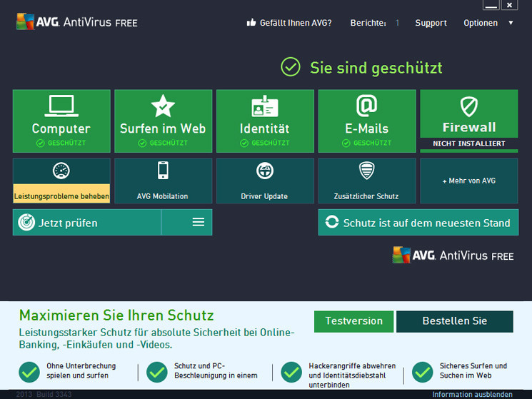Open Leistungsprobleme beheben speedometer tile
The height and width of the screenshot is (399, 532).
click(61, 181)
